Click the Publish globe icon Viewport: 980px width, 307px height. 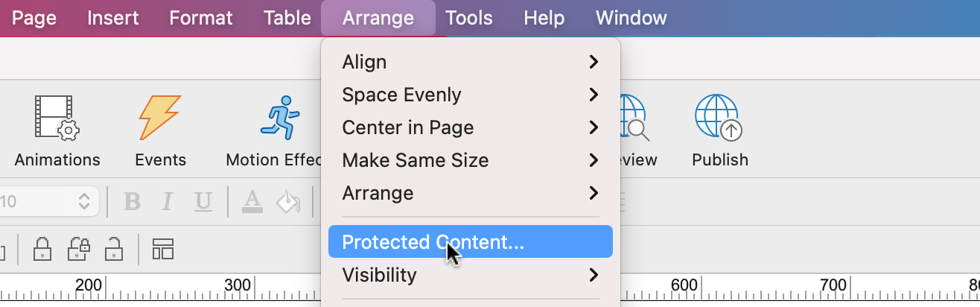(719, 119)
